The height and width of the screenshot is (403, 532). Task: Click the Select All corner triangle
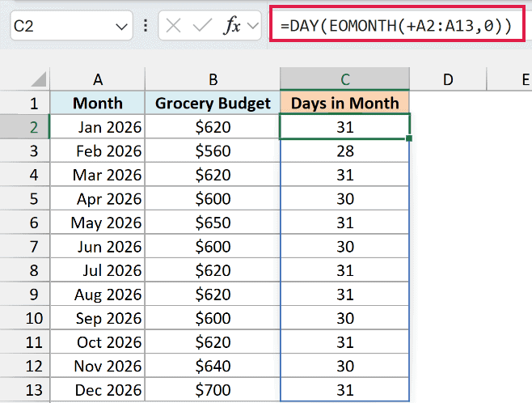coord(38,79)
